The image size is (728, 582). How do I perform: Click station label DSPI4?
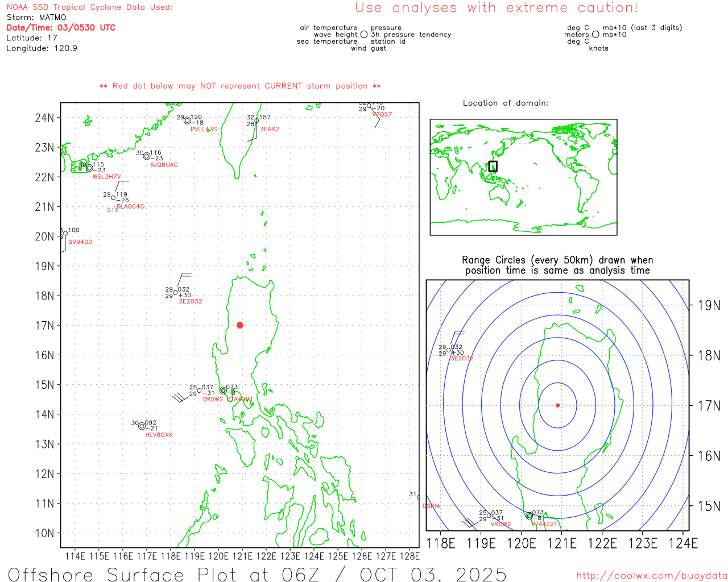[431, 506]
